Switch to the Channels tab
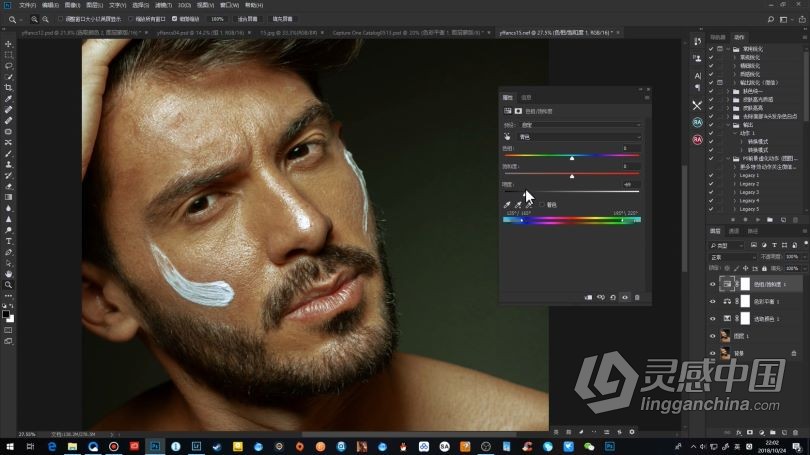 (x=734, y=231)
